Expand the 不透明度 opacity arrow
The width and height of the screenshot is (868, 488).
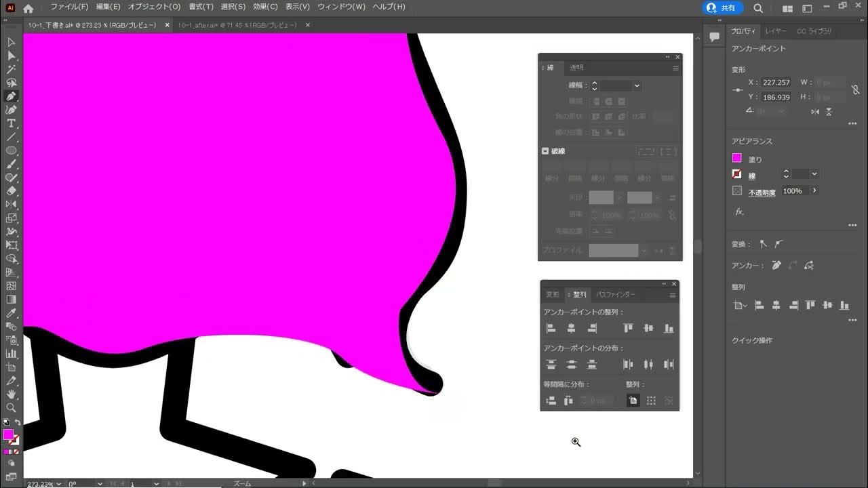tap(814, 191)
